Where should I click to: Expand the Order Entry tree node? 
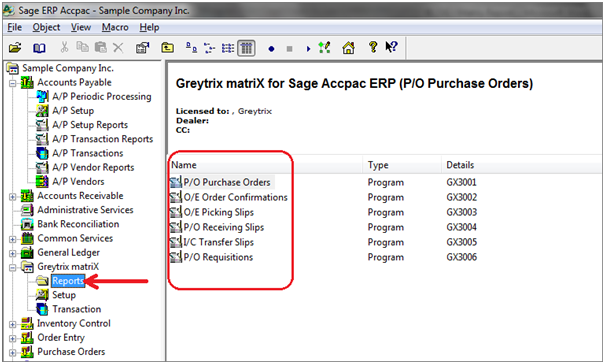[x=13, y=339]
